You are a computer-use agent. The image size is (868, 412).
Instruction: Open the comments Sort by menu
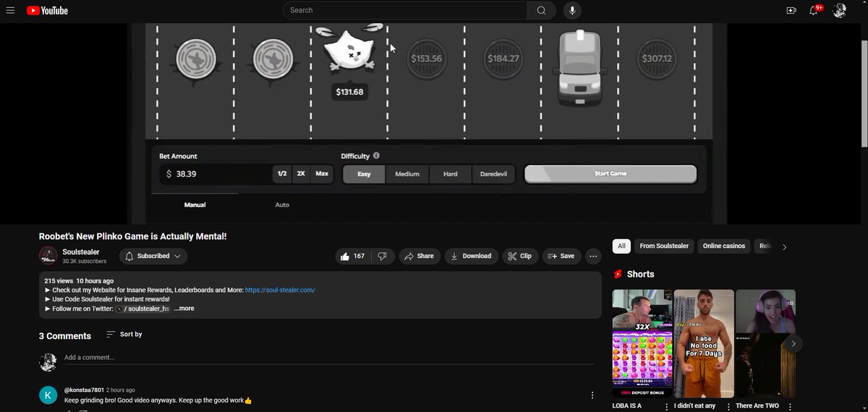click(124, 334)
